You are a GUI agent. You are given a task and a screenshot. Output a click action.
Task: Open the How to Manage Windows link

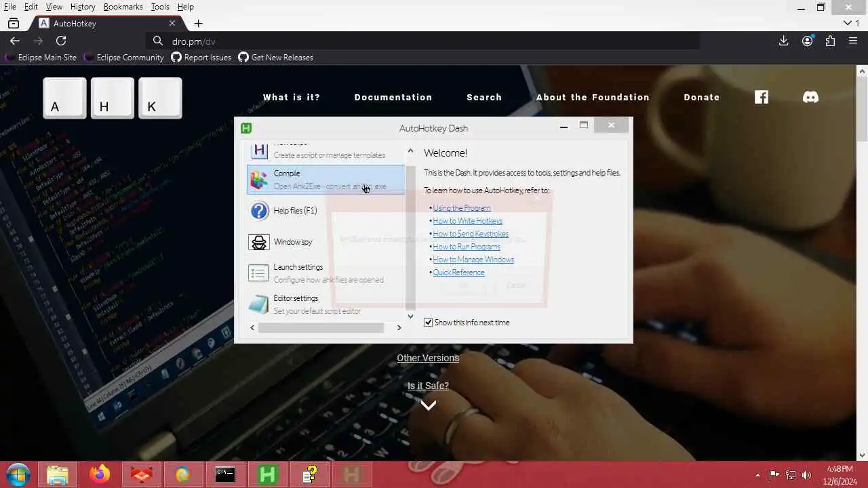(x=473, y=260)
